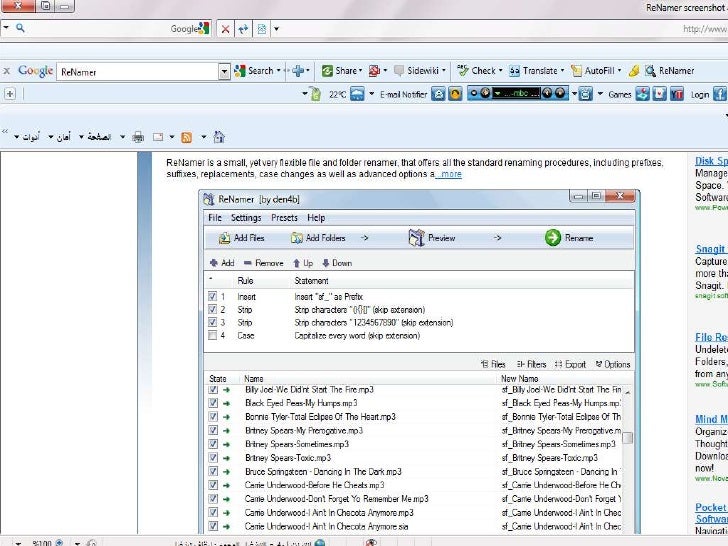Expand the AutoFill dropdown arrow
The width and height of the screenshot is (728, 546).
(619, 71)
